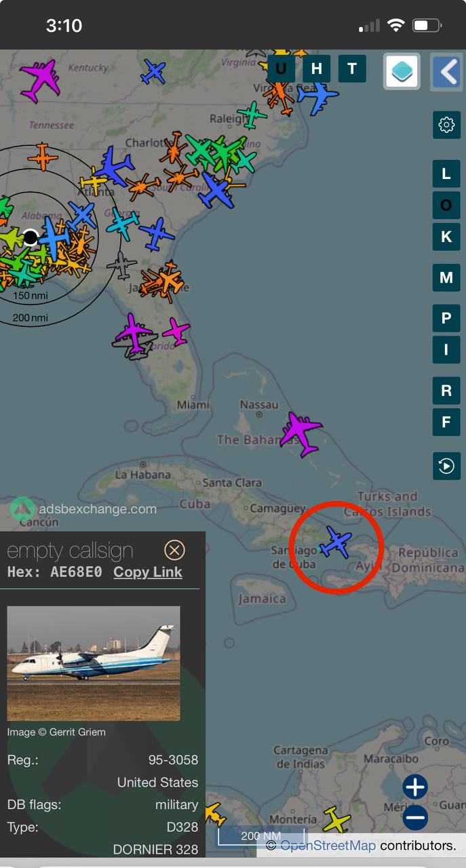
Task: Select the M map option button
Action: (446, 277)
